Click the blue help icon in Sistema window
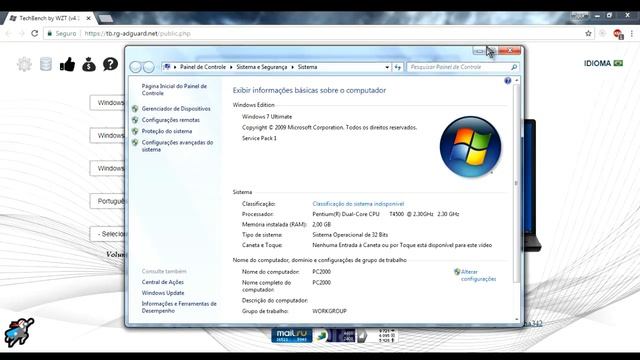This screenshot has width=640, height=360. pos(507,81)
